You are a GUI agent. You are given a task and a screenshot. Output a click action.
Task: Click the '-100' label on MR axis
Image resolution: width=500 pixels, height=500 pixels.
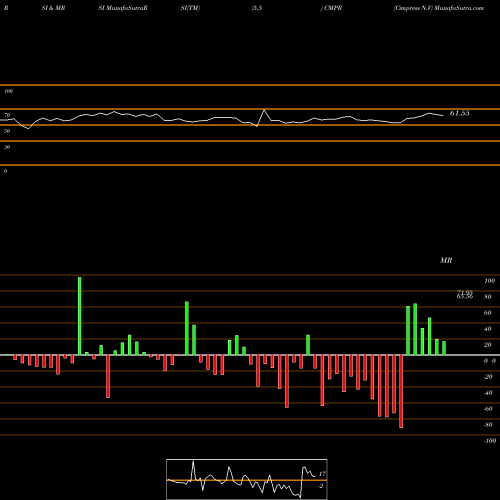pos(490,441)
